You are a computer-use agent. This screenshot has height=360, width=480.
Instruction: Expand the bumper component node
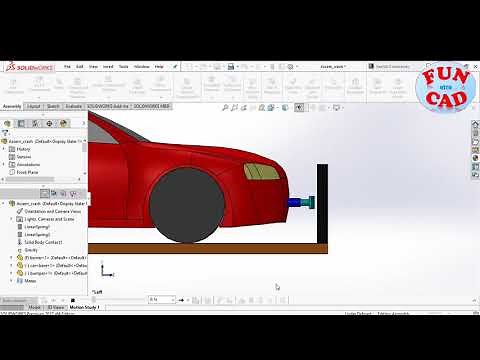pos(11,273)
